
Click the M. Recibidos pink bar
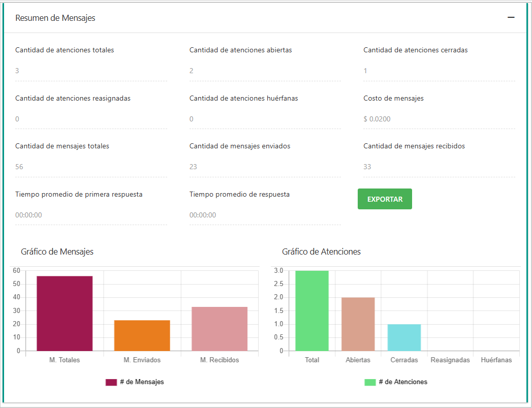[219, 328]
